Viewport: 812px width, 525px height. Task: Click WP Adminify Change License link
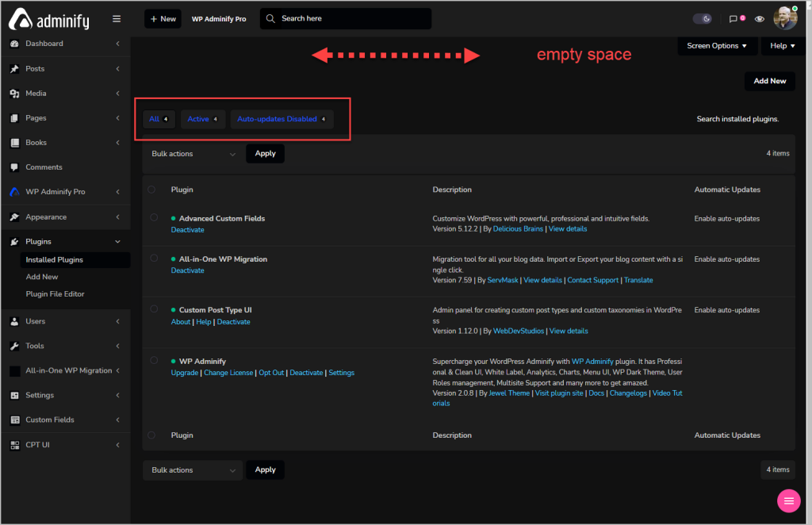[x=228, y=373]
